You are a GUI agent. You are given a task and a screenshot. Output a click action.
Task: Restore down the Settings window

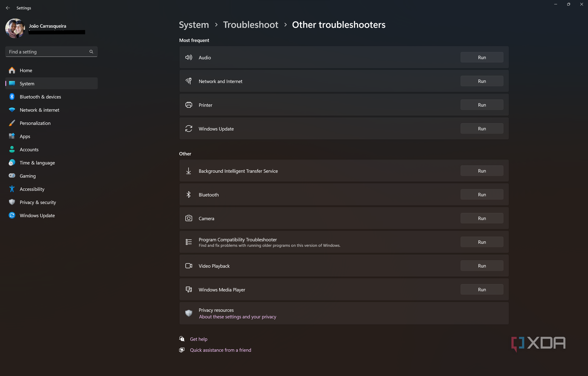coord(568,4)
